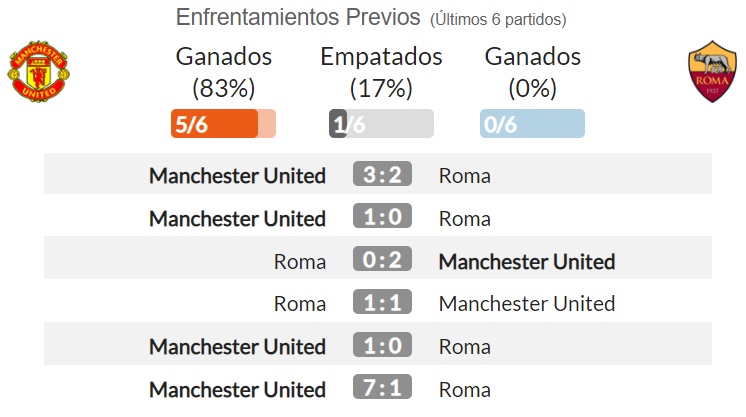Open the 1:1 match score badge
The image size is (746, 417).
click(382, 302)
